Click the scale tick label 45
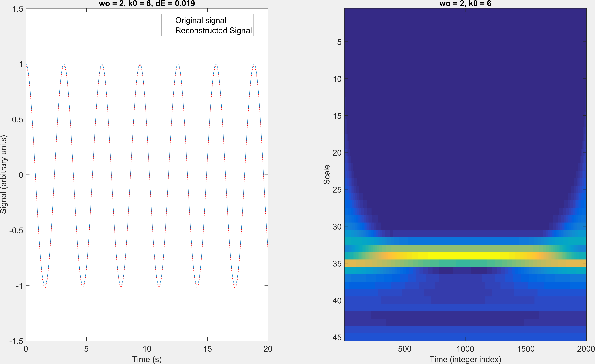Viewport: 595px width, 364px height. tap(337, 338)
